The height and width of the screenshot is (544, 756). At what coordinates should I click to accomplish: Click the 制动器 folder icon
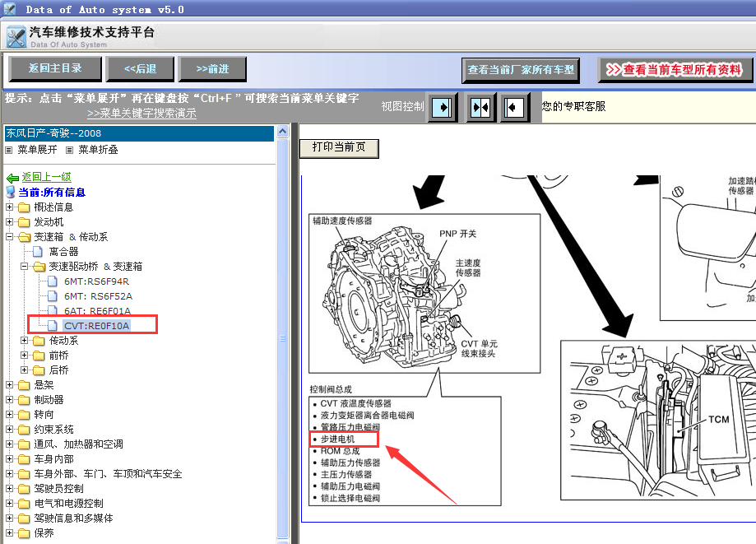click(24, 400)
